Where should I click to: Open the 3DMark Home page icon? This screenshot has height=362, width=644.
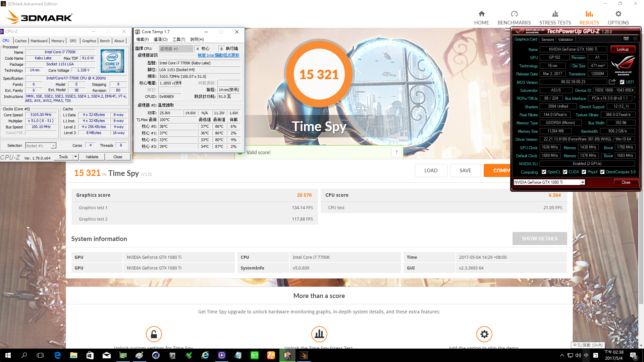coord(481,14)
